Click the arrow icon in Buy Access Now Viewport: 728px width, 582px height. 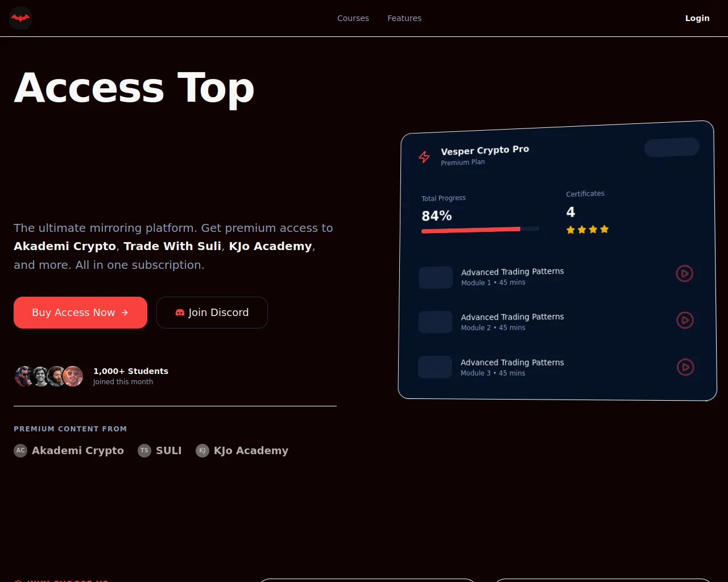point(125,313)
